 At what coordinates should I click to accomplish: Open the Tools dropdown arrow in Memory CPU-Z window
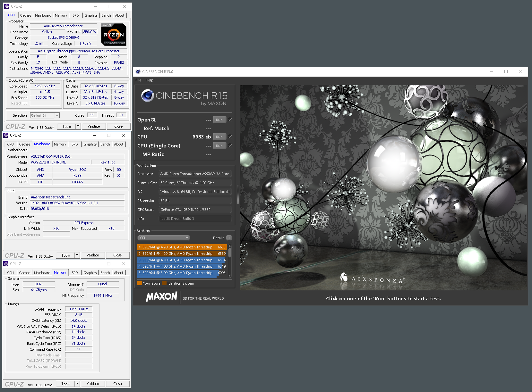77,384
